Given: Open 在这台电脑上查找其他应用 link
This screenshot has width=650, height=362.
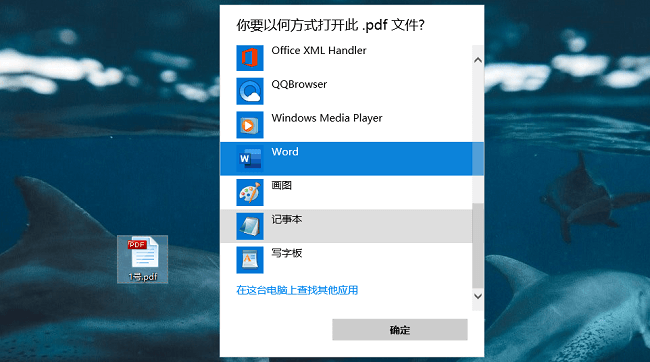Looking at the screenshot, I should [297, 290].
